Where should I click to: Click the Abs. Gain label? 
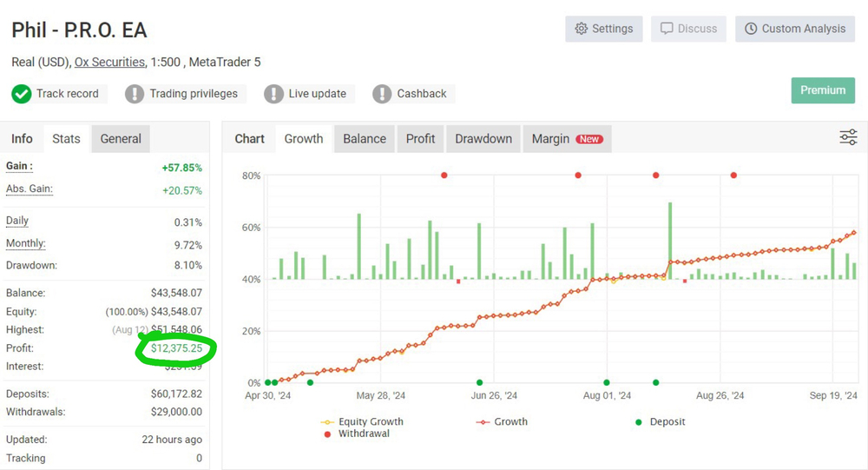click(x=30, y=189)
